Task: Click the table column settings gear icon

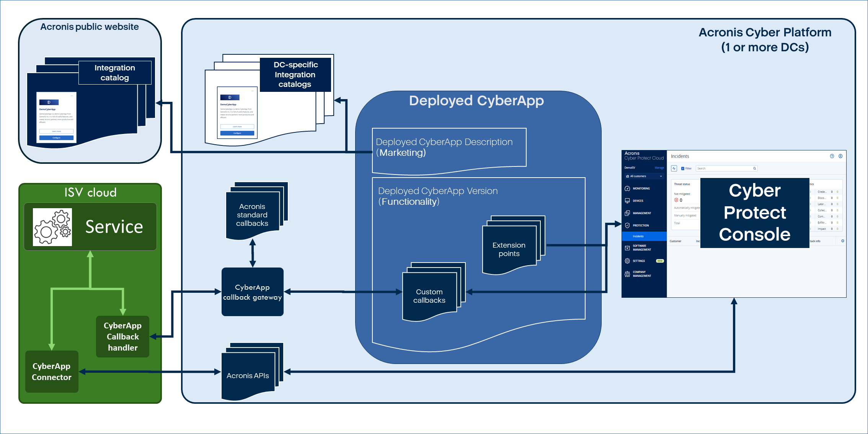Action: click(x=842, y=241)
